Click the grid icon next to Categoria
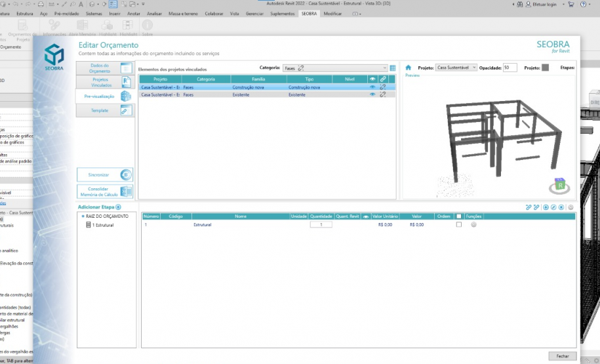The height and width of the screenshot is (364, 600). 393,68
